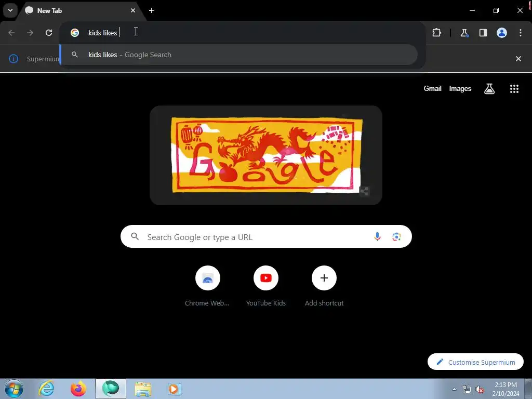This screenshot has height=399, width=532.
Task: Click the address bar containing kids likes
Action: 243,33
